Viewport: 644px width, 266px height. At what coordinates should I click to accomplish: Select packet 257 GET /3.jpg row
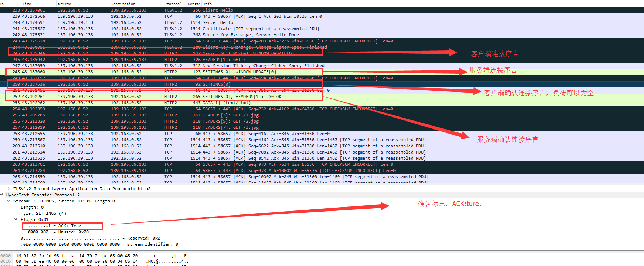pyautogui.click(x=322, y=127)
